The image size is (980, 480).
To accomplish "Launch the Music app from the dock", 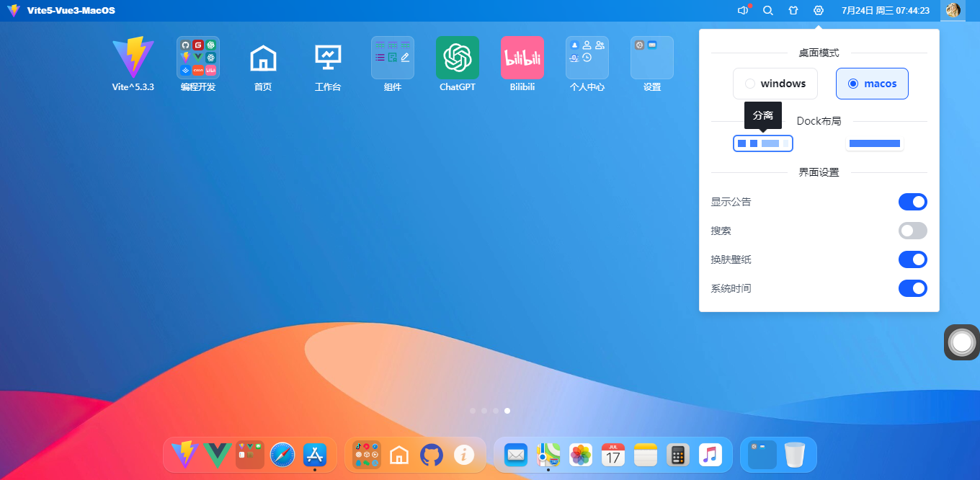I will [710, 455].
